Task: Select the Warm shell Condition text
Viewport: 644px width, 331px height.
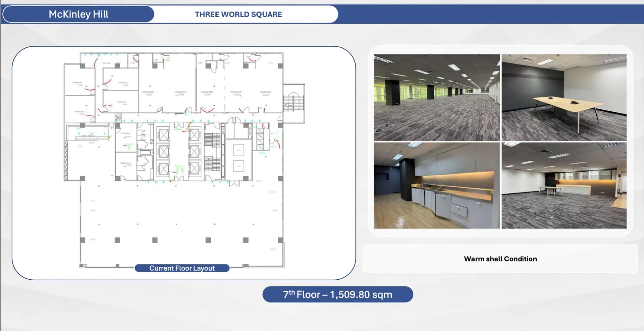Action: (x=500, y=259)
